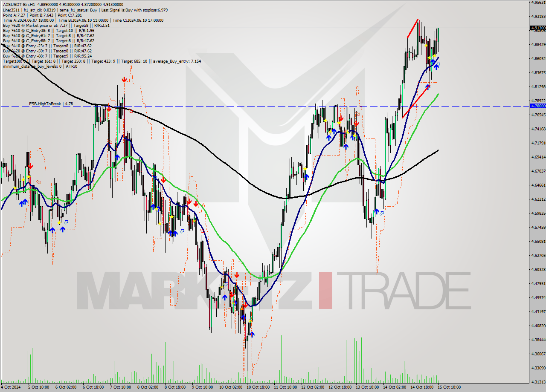Screen dimensions: 546x392
Task: Click the '12 Oct 18:00' time label
Action: click(340, 387)
